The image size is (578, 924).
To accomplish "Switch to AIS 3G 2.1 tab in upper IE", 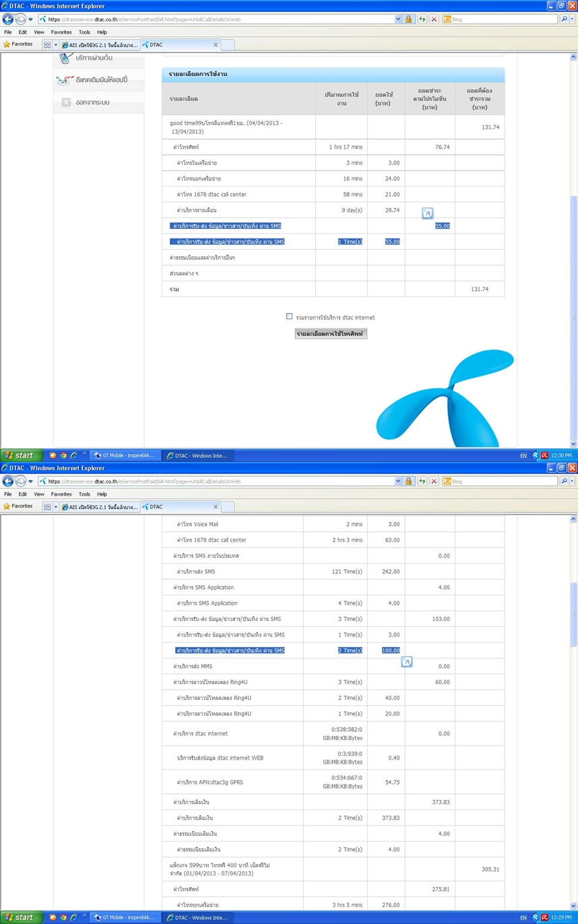I will 100,44.
